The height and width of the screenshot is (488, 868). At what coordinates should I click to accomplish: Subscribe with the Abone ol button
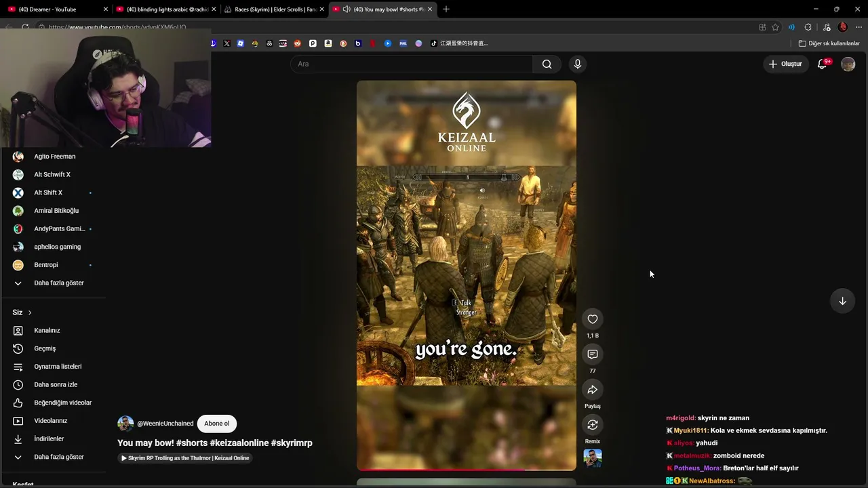(217, 424)
